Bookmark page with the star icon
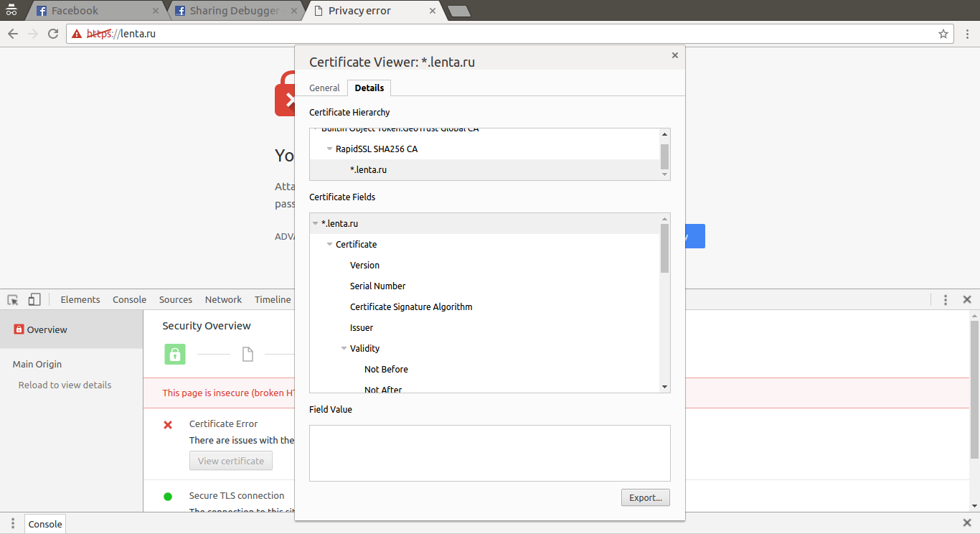 point(943,34)
